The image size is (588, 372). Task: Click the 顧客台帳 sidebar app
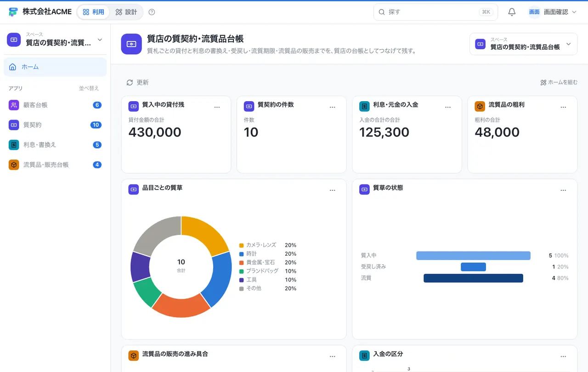(x=55, y=105)
